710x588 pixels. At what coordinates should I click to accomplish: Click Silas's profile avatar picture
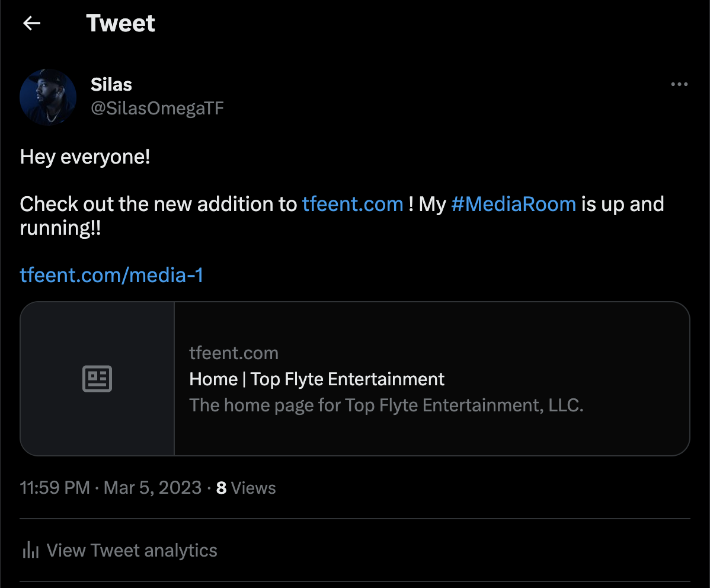tap(48, 97)
